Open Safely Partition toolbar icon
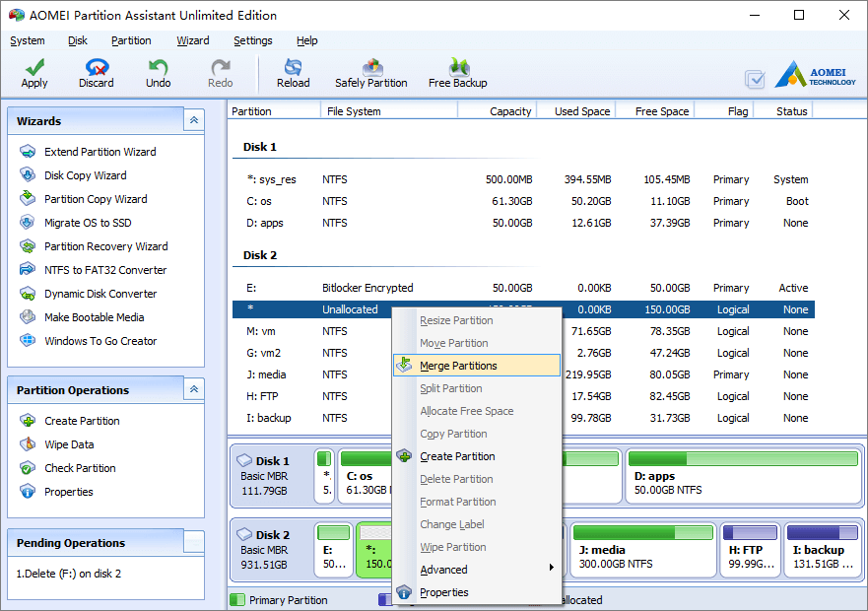868x611 pixels. point(372,67)
